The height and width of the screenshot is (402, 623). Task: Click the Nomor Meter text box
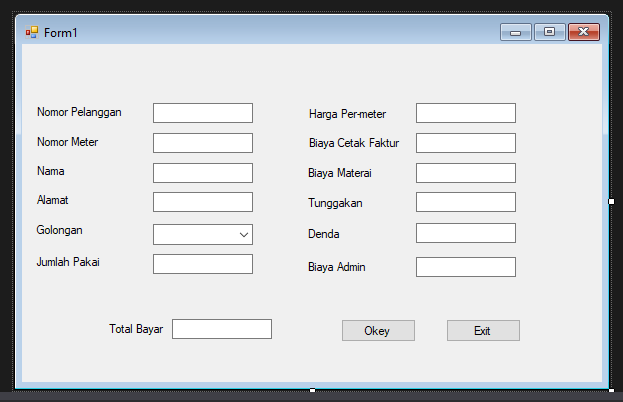(x=203, y=143)
